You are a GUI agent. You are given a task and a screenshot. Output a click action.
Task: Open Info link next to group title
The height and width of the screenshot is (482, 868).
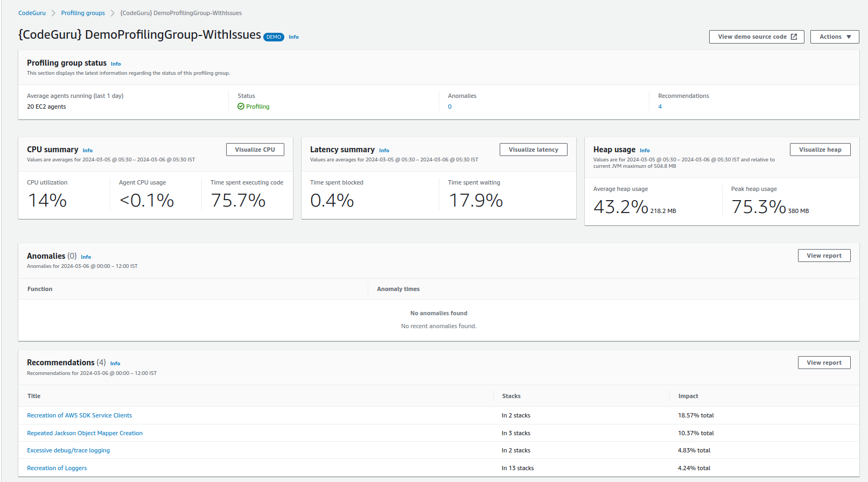293,37
